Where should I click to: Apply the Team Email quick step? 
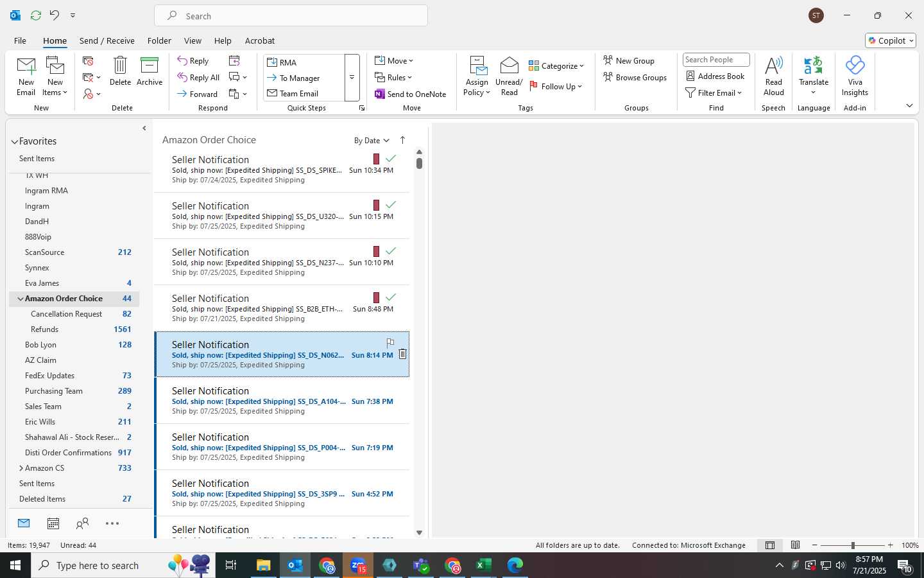304,93
